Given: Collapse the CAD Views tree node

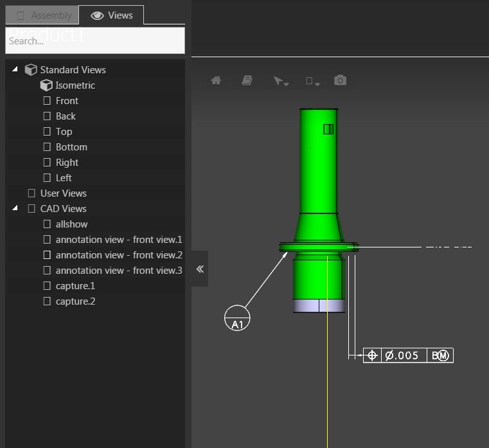Looking at the screenshot, I should click(x=15, y=208).
